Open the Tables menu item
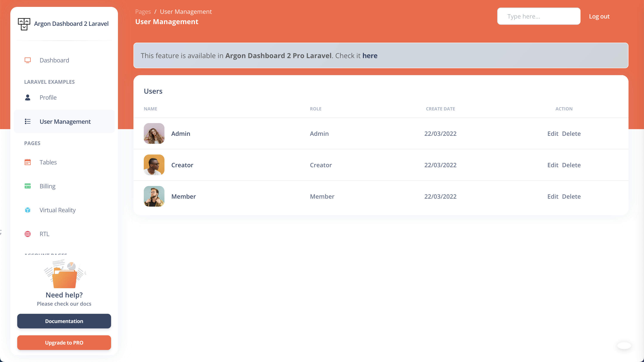The height and width of the screenshot is (362, 644). point(48,162)
